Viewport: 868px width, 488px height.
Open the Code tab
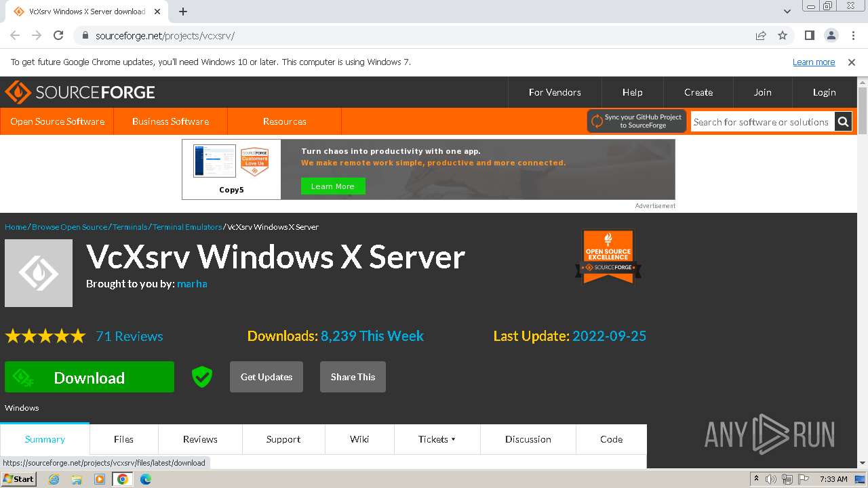(611, 439)
